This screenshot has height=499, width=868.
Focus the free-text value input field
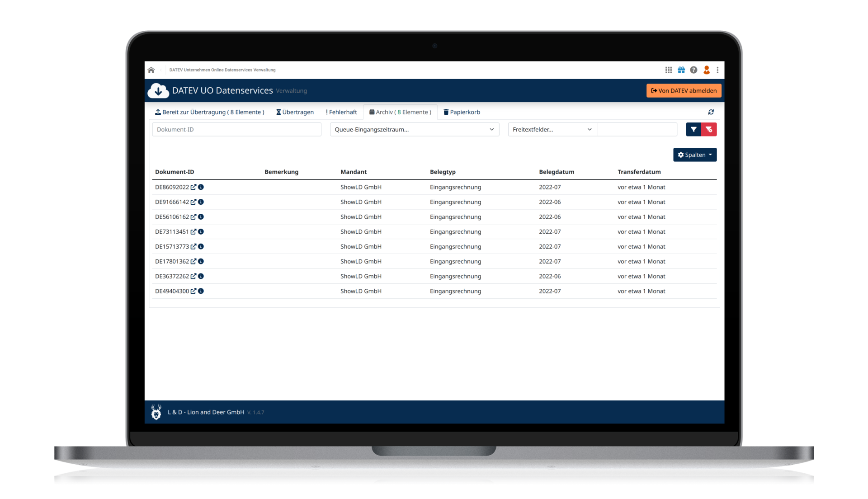click(637, 130)
